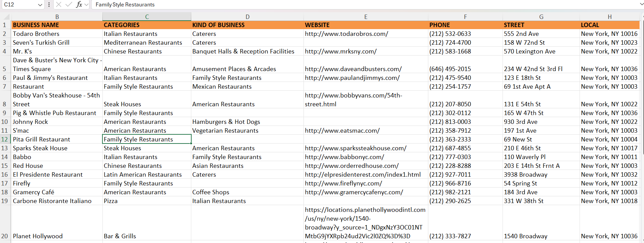Image resolution: width=644 pixels, height=243 pixels.
Task: Click the STREET header cell
Action: 541,25
